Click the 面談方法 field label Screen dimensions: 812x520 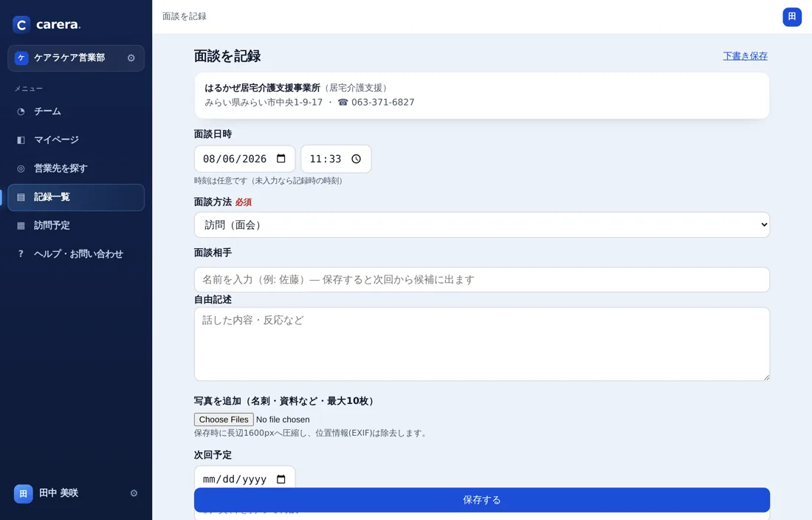click(213, 202)
